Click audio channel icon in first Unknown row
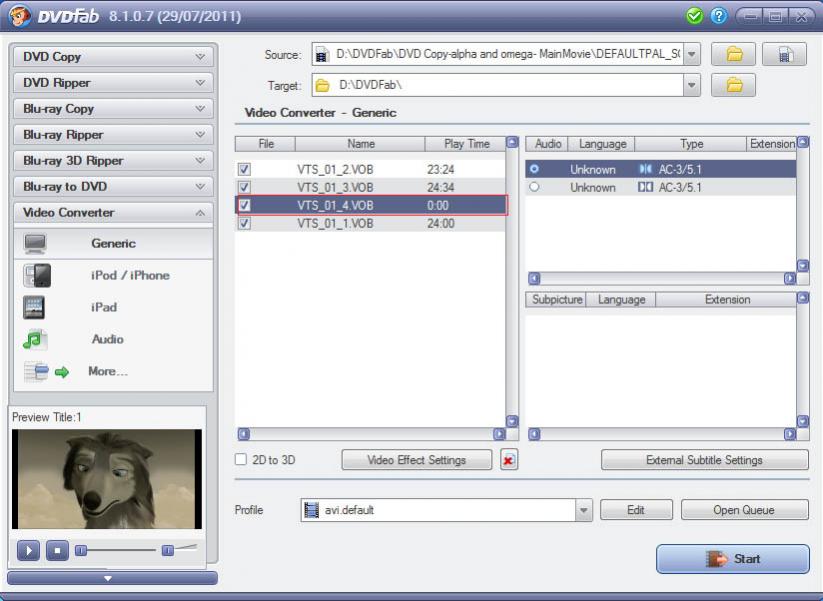 click(x=645, y=169)
